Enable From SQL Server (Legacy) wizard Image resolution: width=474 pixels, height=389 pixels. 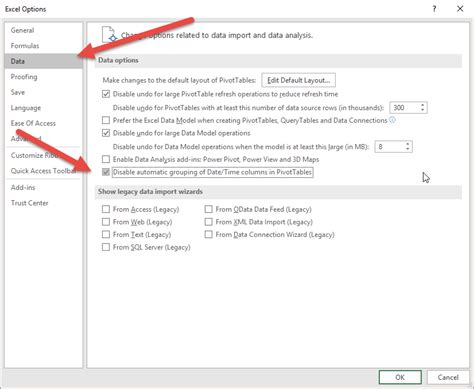point(106,247)
